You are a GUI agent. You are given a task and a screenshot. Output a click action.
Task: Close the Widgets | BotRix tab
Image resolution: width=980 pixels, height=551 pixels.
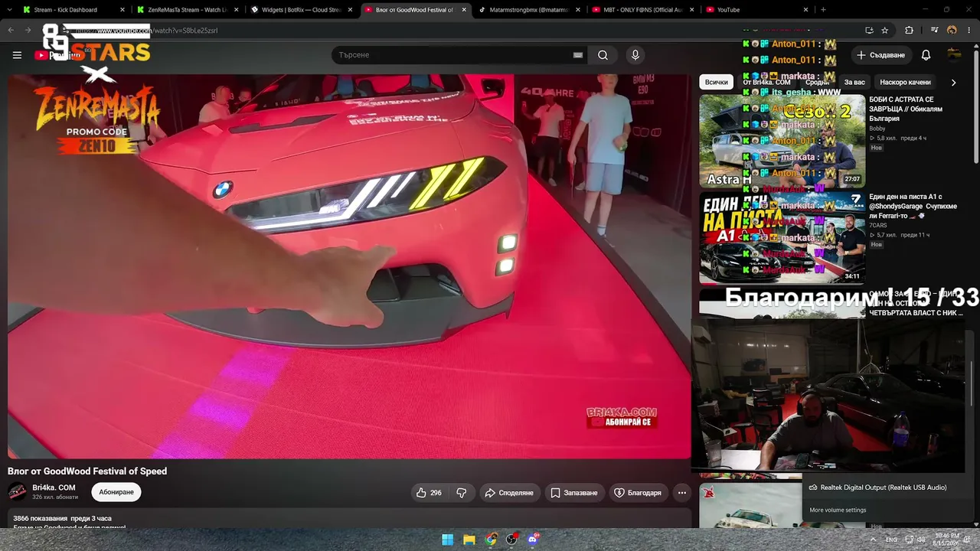(x=350, y=10)
